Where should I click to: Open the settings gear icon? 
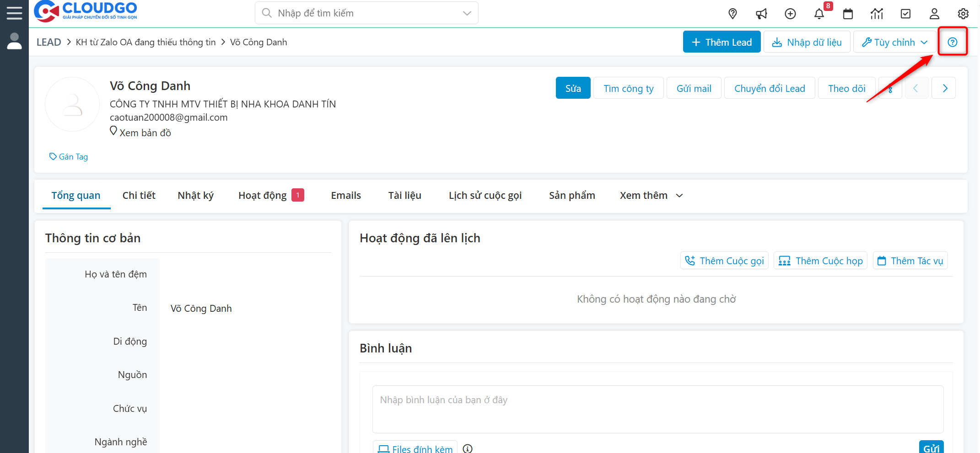[963, 14]
